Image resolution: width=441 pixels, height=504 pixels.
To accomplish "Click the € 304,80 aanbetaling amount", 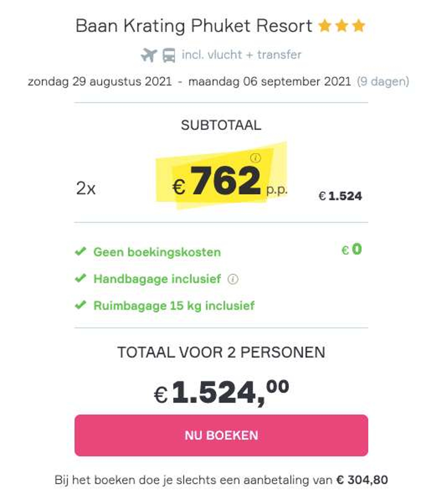I will pyautogui.click(x=362, y=480).
